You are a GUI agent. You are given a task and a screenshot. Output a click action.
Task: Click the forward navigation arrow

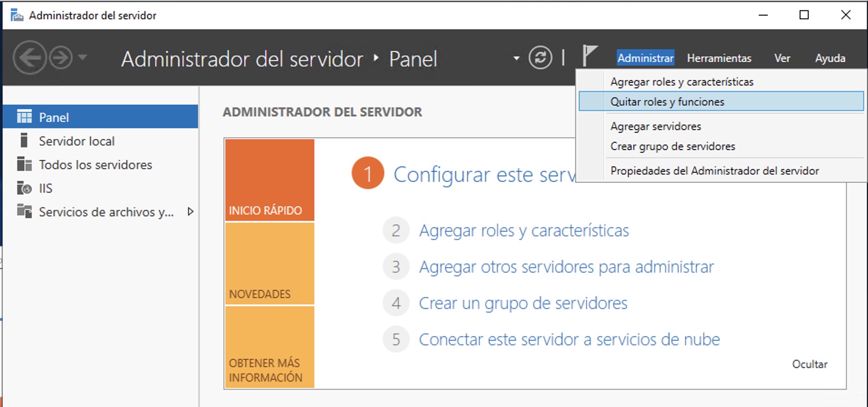pos(60,58)
